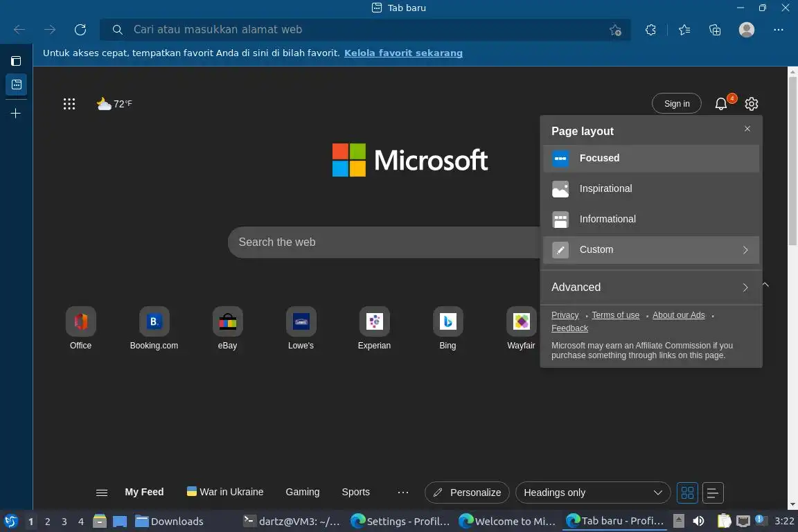Viewport: 798px width, 532px height.
Task: Open notifications bell icon
Action: coord(721,104)
